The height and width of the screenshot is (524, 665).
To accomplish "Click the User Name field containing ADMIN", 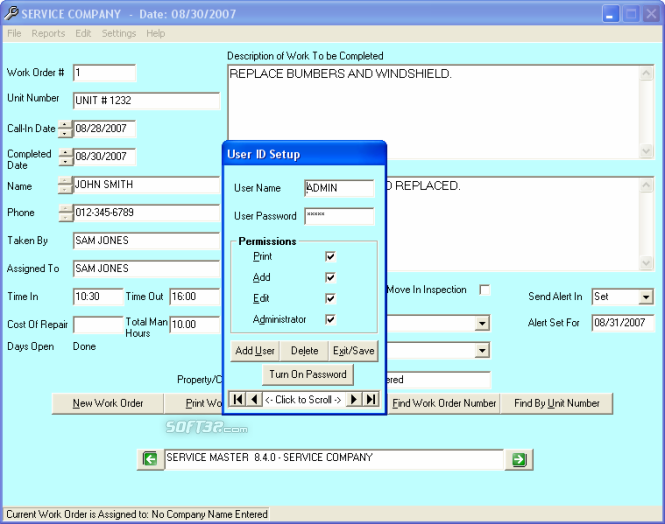I will [x=339, y=188].
